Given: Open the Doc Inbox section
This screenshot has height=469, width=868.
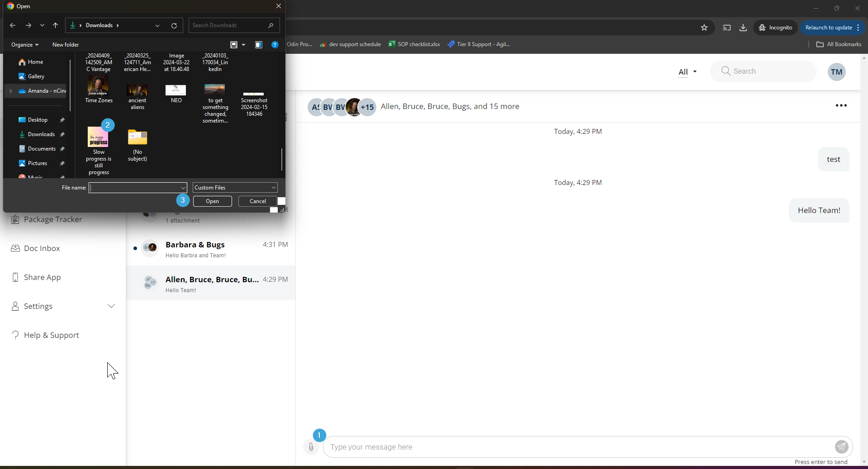Looking at the screenshot, I should coord(42,248).
